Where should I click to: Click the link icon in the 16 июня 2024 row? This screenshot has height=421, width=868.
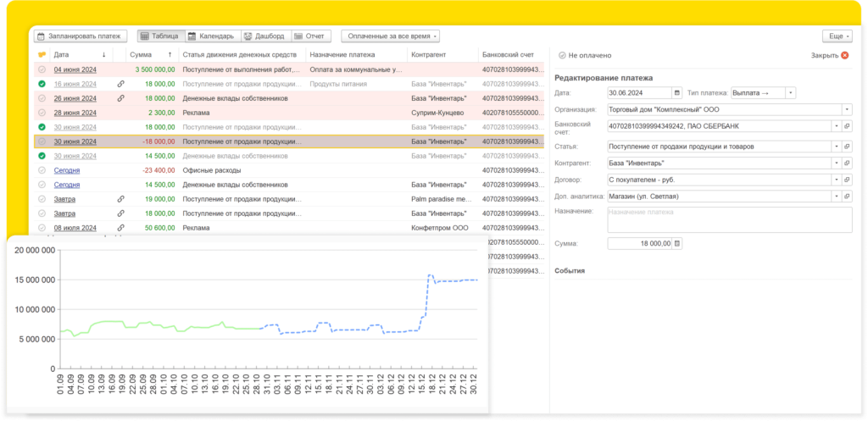click(120, 84)
